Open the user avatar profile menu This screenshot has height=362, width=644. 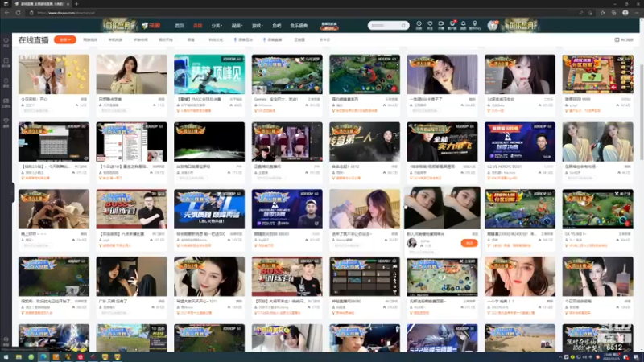[x=492, y=26]
